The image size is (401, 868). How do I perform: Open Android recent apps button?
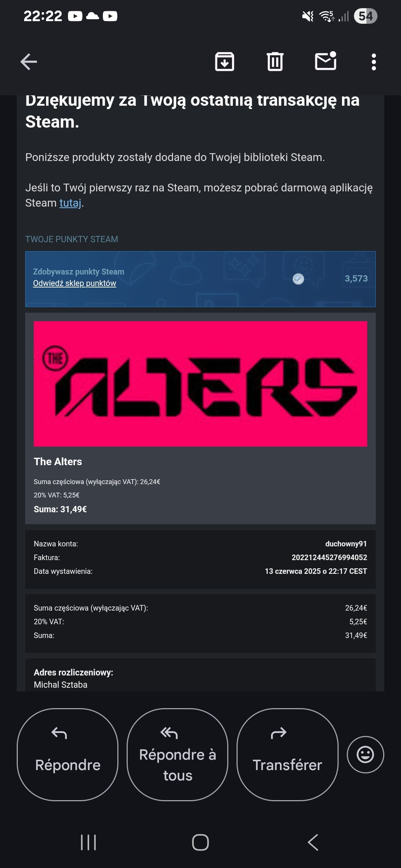88,842
